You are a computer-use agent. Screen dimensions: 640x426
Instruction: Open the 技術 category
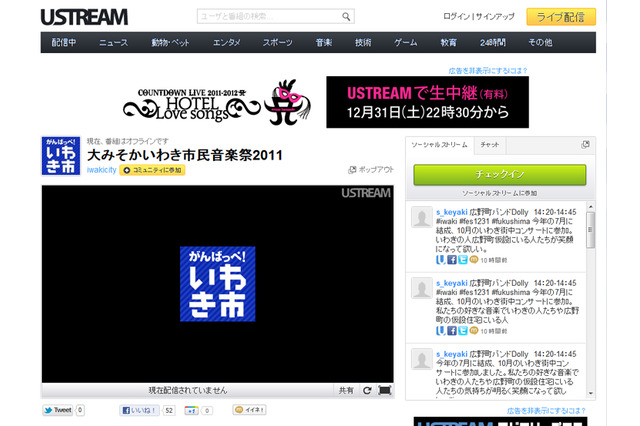click(x=363, y=42)
